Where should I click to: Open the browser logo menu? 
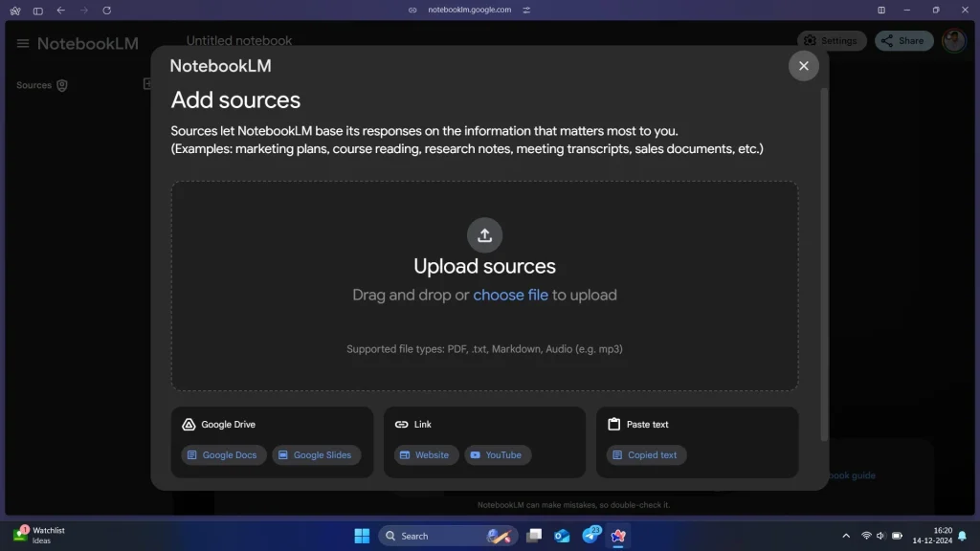15,11
